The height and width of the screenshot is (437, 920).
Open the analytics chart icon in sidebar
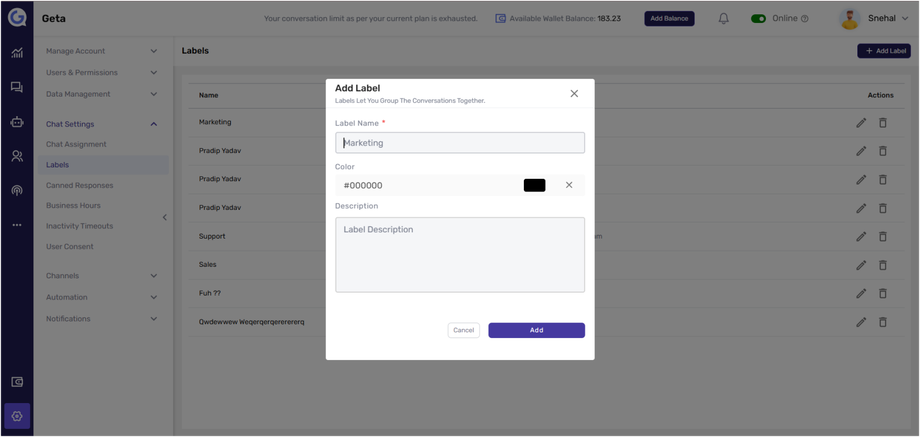click(x=17, y=53)
